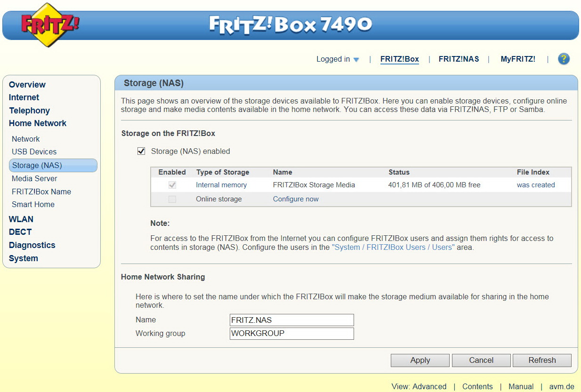Click the 'was created' file index link
Viewport: 581px width, 392px height.
pos(536,185)
